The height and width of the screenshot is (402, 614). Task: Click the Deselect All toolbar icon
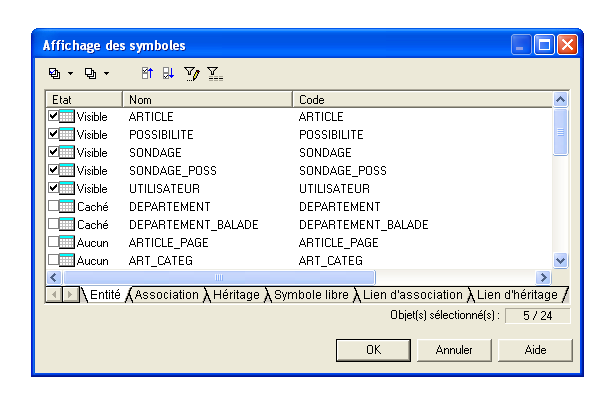(x=90, y=73)
